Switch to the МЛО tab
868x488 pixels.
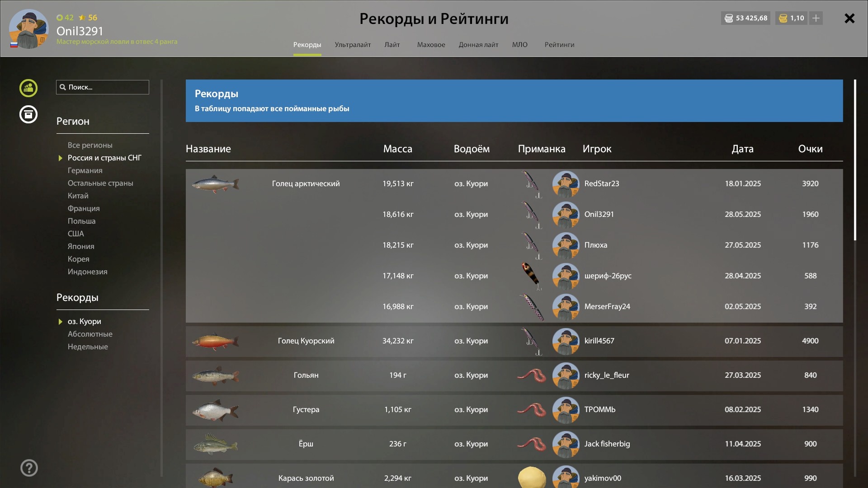[x=519, y=45]
